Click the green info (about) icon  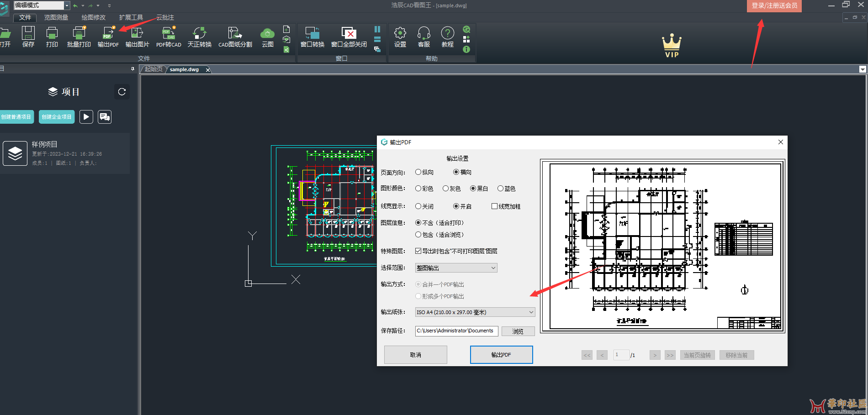(466, 49)
